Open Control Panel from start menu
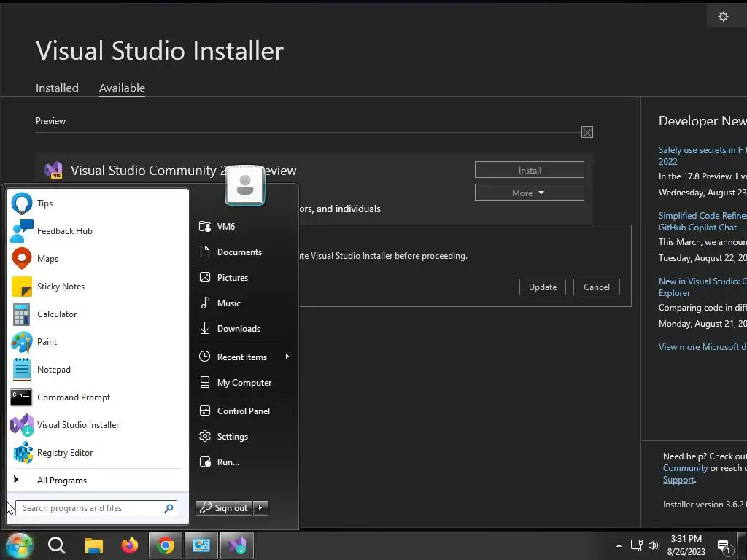Image resolution: width=747 pixels, height=560 pixels. click(244, 411)
